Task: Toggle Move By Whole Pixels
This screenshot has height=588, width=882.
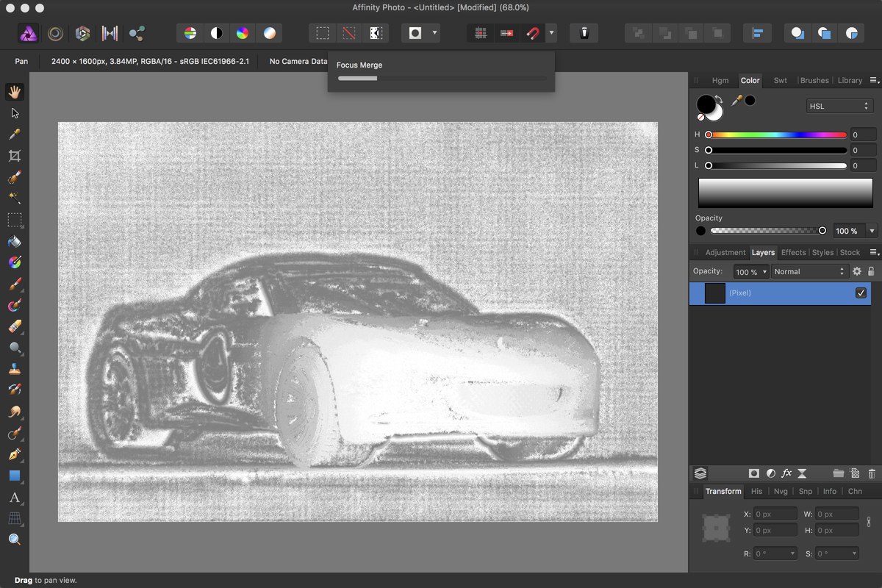Action: (x=506, y=33)
